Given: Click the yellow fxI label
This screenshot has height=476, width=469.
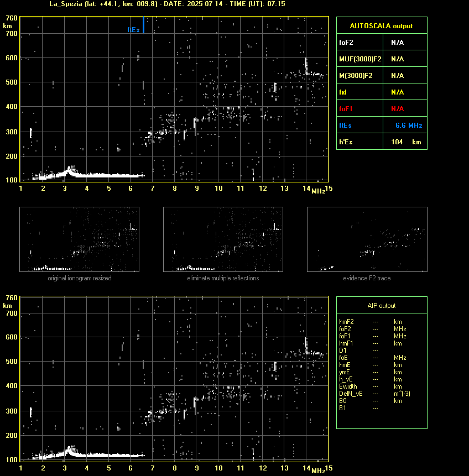Looking at the screenshot, I should (343, 92).
